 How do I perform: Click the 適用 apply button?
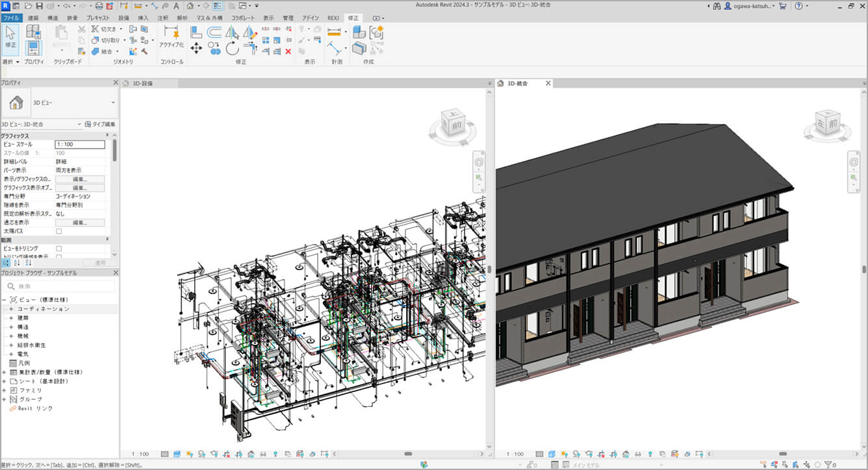100,262
